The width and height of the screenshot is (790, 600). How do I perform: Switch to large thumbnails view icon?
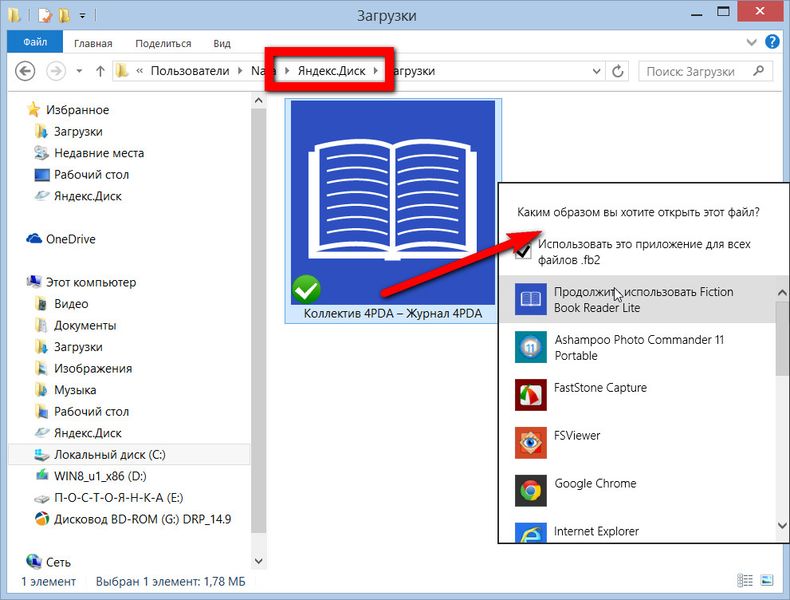click(x=767, y=580)
